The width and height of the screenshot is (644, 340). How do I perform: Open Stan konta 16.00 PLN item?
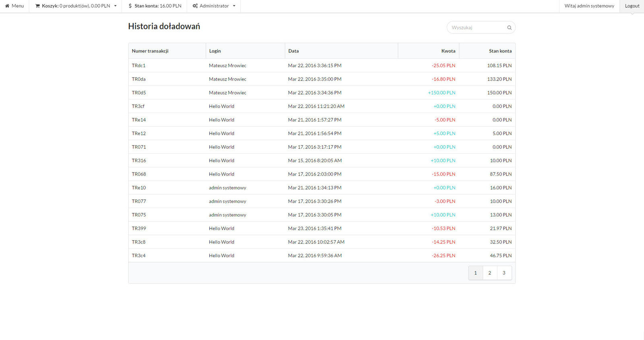point(155,6)
